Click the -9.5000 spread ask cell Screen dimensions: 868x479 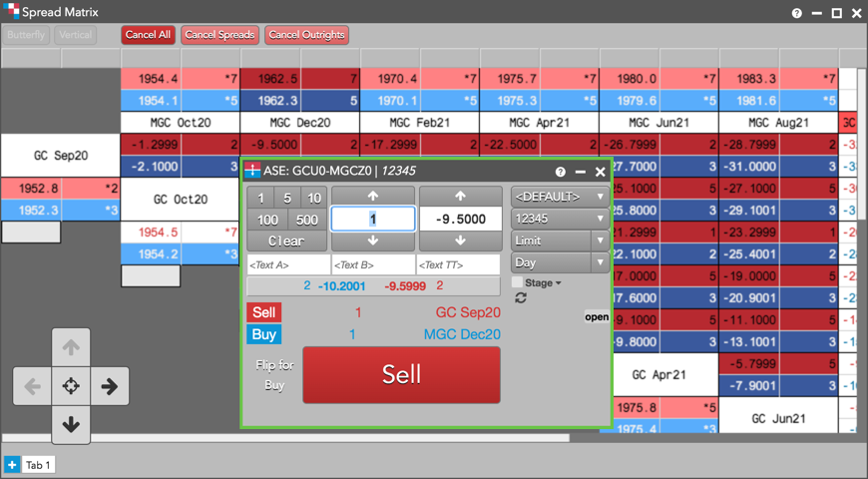click(270, 145)
